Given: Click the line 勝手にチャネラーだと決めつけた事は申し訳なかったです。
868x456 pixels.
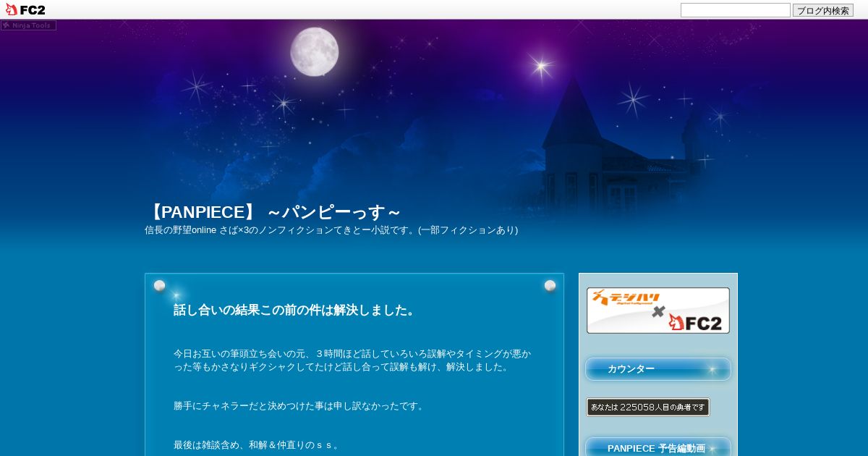Looking at the screenshot, I should (300, 406).
